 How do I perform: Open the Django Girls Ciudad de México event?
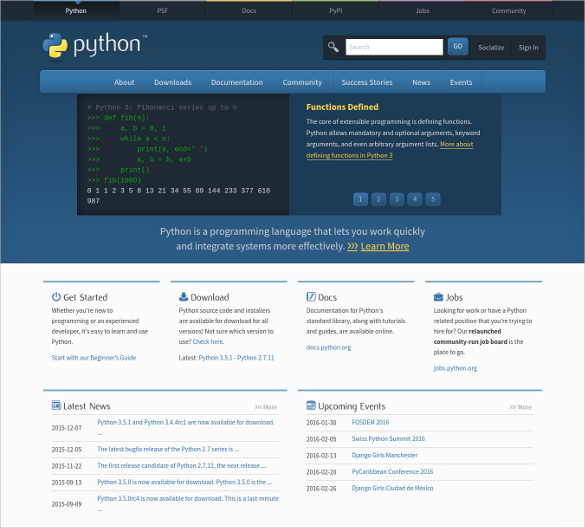click(x=392, y=488)
